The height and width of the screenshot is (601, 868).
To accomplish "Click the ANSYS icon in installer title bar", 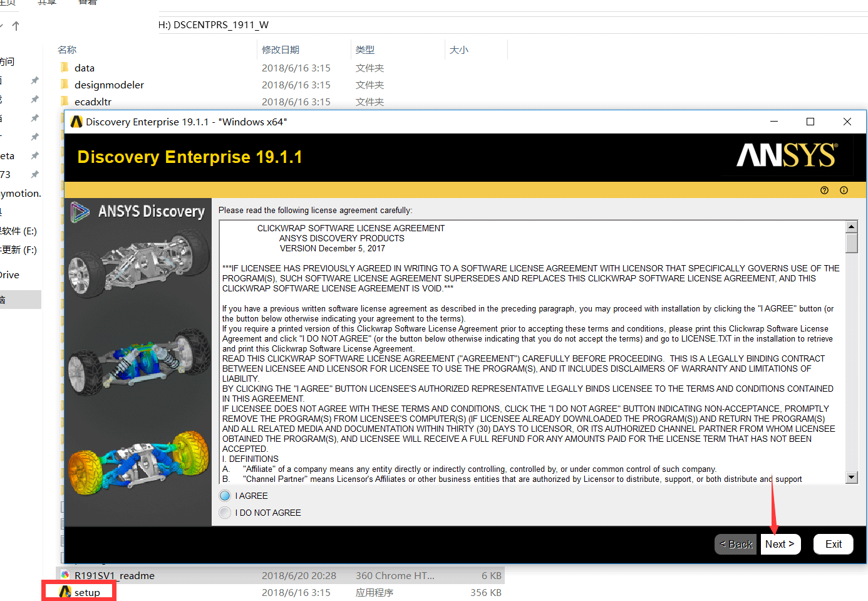I will (76, 122).
